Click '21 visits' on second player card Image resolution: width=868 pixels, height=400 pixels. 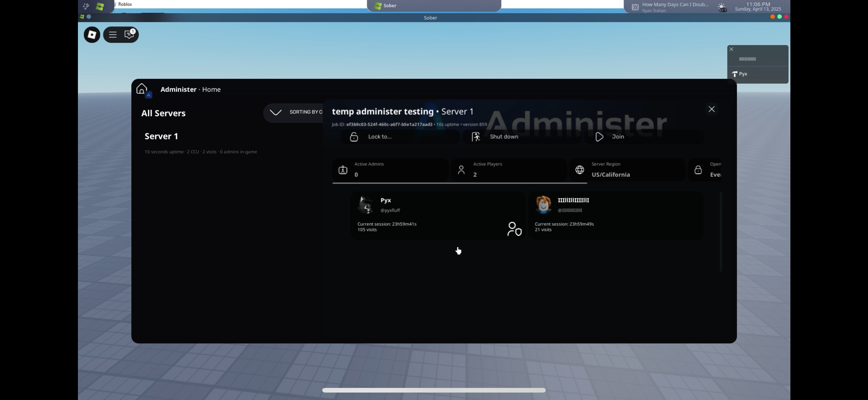click(x=543, y=230)
